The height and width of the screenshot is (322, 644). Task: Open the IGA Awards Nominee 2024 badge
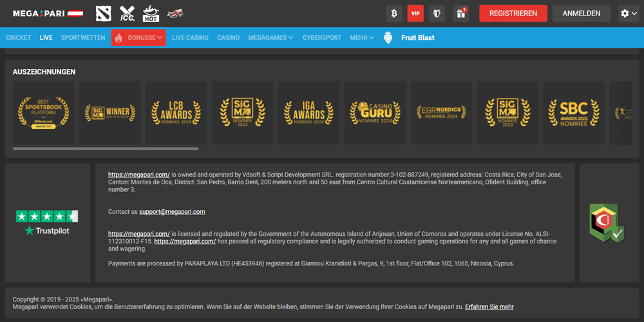click(x=309, y=113)
